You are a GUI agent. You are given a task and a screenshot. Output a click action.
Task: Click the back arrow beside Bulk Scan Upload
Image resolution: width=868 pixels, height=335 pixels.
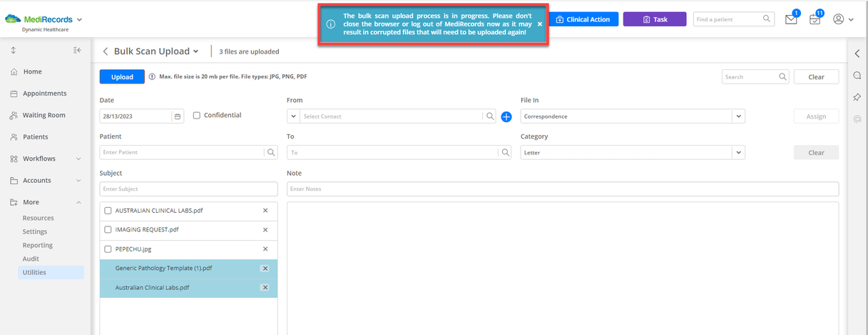coord(106,51)
